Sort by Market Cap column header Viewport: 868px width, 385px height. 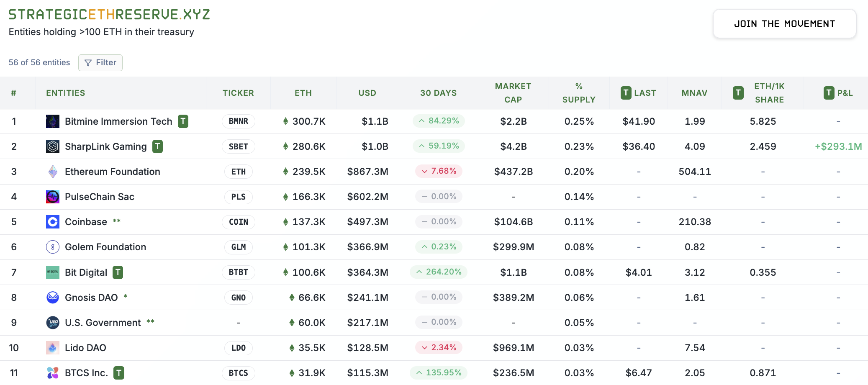point(513,93)
